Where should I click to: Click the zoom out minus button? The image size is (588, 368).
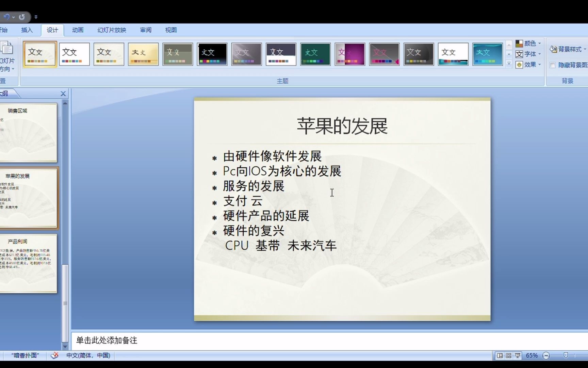pyautogui.click(x=546, y=356)
